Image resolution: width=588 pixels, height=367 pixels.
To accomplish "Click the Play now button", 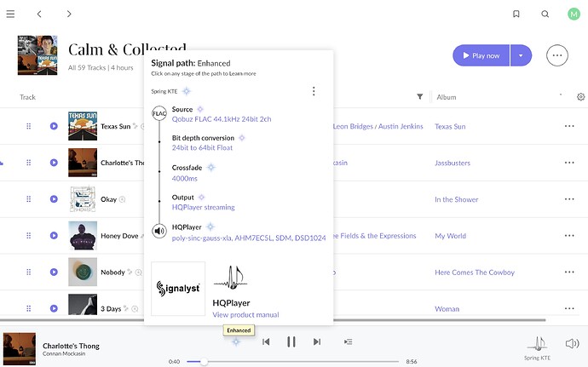I will 481,55.
